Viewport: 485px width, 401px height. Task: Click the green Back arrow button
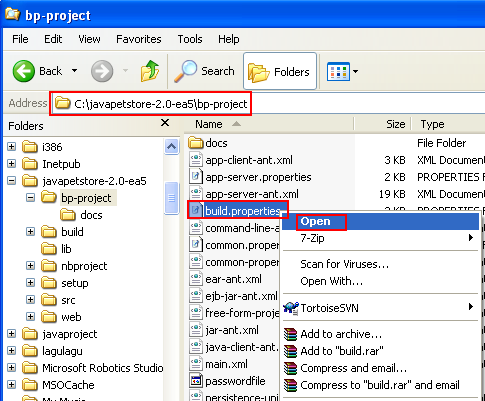(x=24, y=71)
